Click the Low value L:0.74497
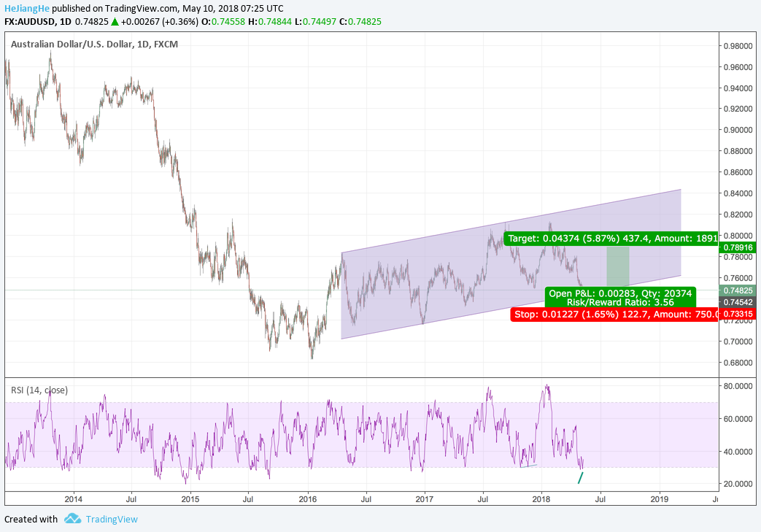 [x=315, y=22]
